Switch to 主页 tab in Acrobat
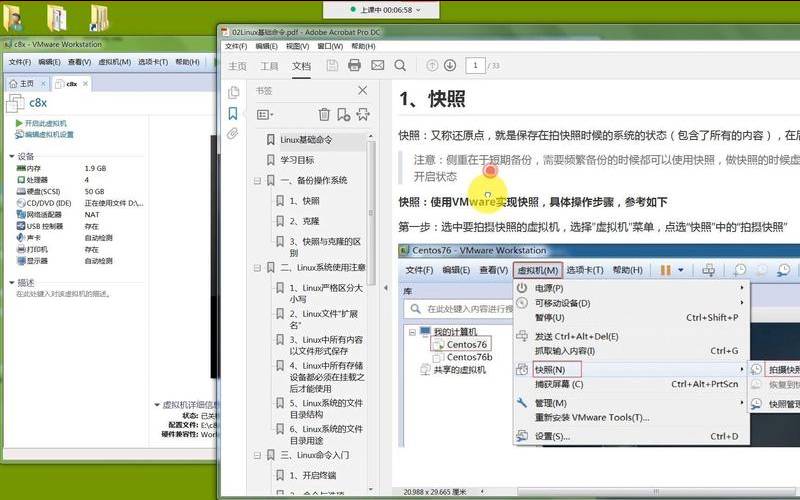Screen dimensions: 800x500 pos(237,66)
